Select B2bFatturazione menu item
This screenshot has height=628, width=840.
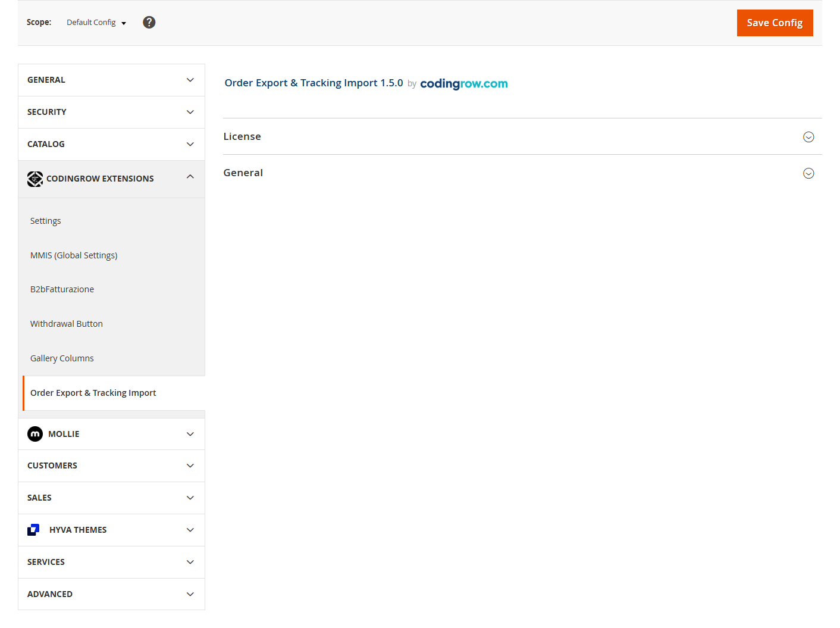(x=62, y=289)
